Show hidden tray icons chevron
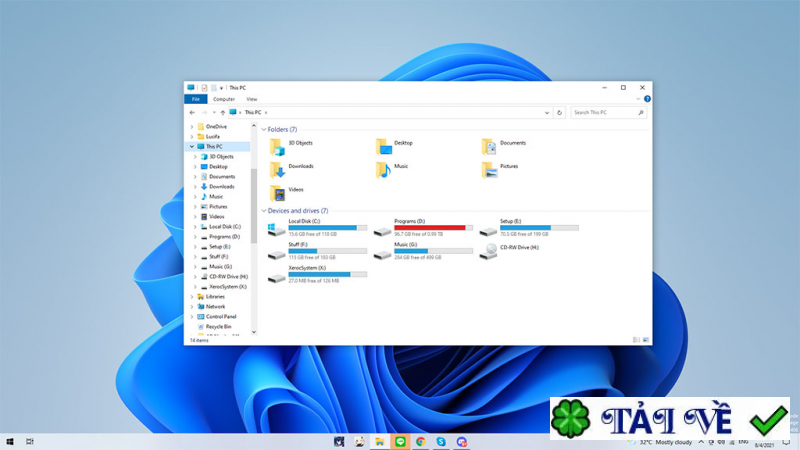Screen dimensions: 800x450 [701, 442]
